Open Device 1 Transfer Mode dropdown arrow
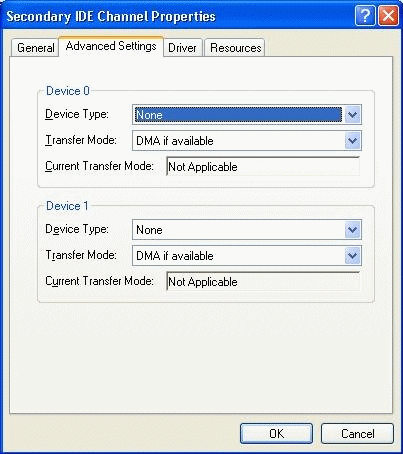The height and width of the screenshot is (454, 403). tap(352, 256)
